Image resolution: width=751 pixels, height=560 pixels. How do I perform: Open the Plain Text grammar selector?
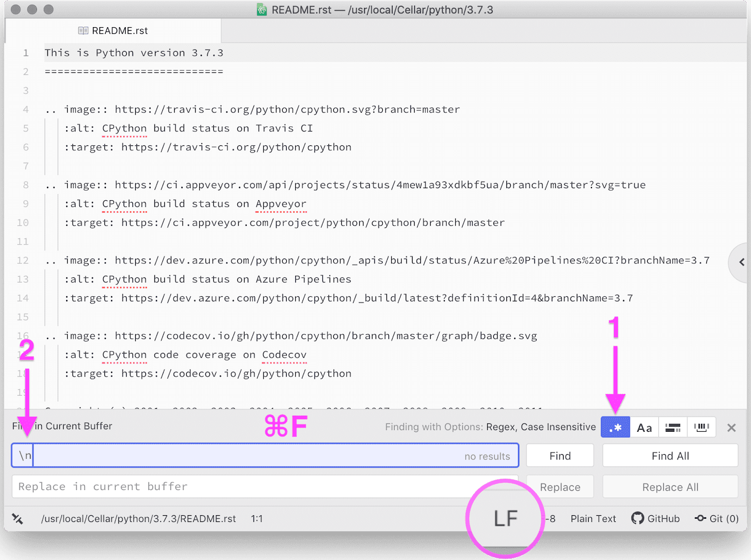point(593,519)
